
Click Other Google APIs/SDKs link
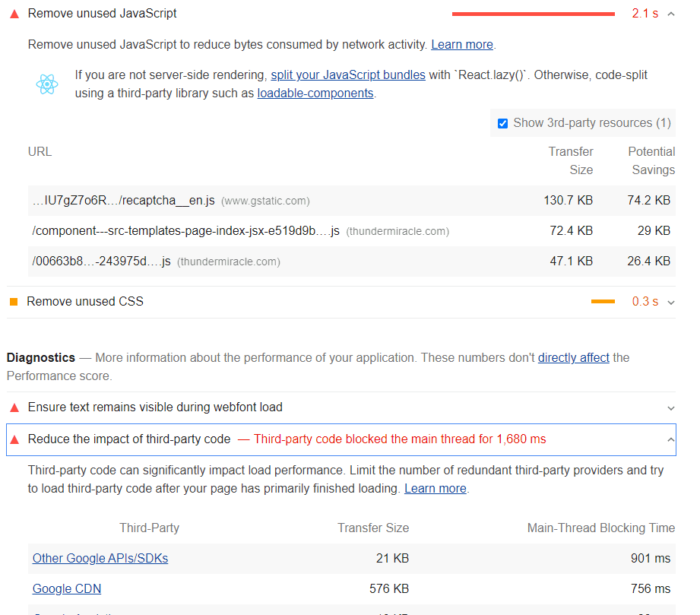(x=100, y=559)
